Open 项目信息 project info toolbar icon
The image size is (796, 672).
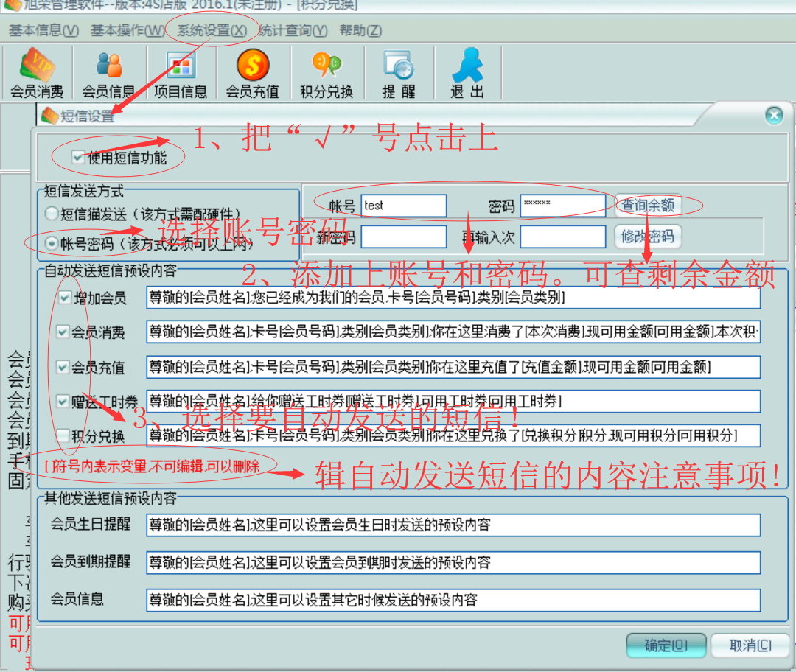coord(181,73)
